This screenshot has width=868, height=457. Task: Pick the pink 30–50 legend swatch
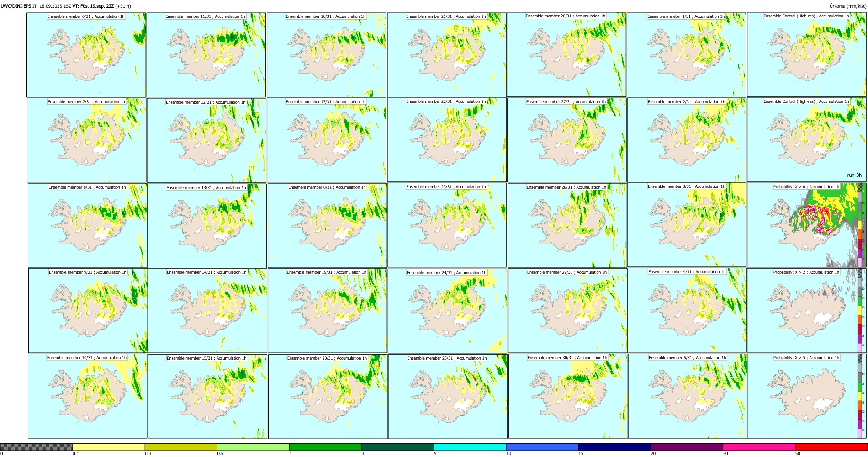point(759,447)
